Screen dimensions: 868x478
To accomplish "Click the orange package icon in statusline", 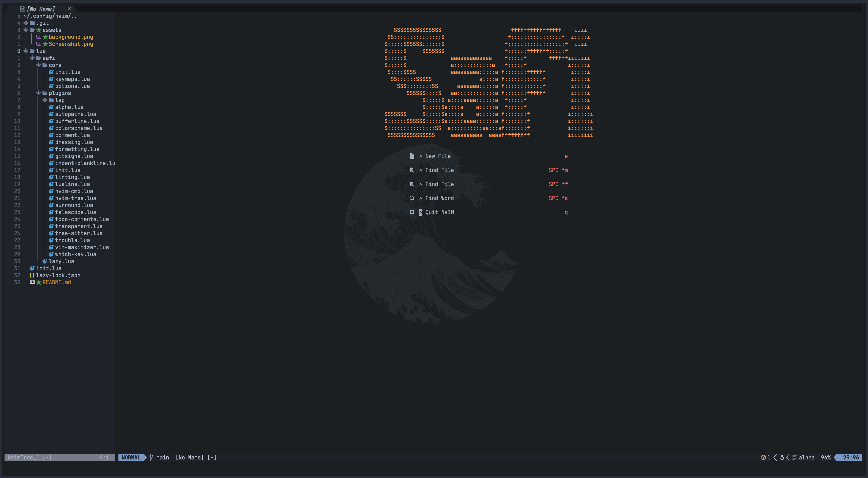I will click(763, 457).
